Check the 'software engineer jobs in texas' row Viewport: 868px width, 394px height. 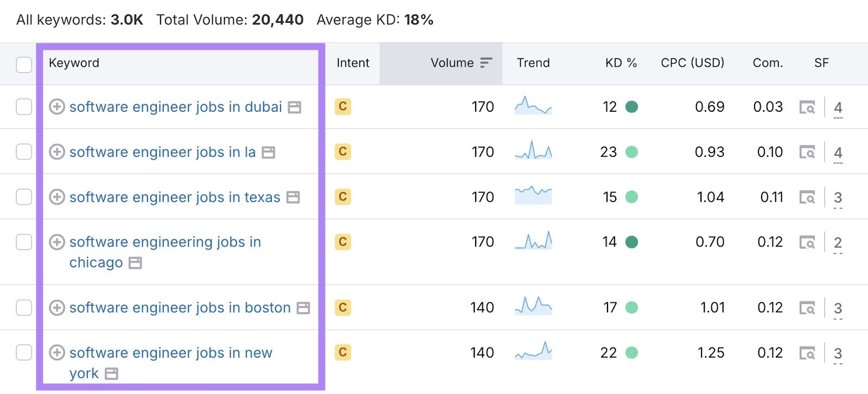click(x=23, y=197)
